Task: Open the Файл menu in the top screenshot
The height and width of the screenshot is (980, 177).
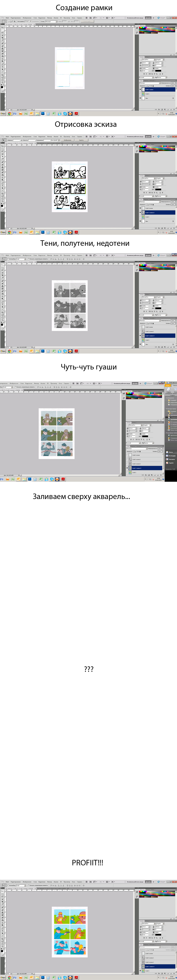Action: click(x=7, y=18)
